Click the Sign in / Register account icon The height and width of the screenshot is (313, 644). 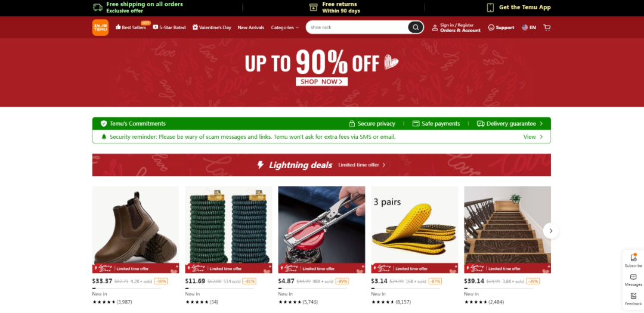[435, 27]
